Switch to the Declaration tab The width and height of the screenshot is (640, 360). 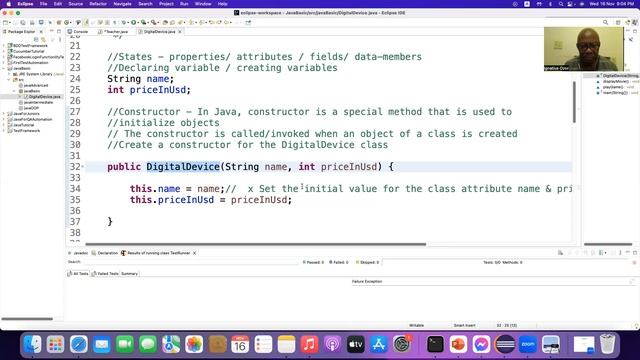105,253
